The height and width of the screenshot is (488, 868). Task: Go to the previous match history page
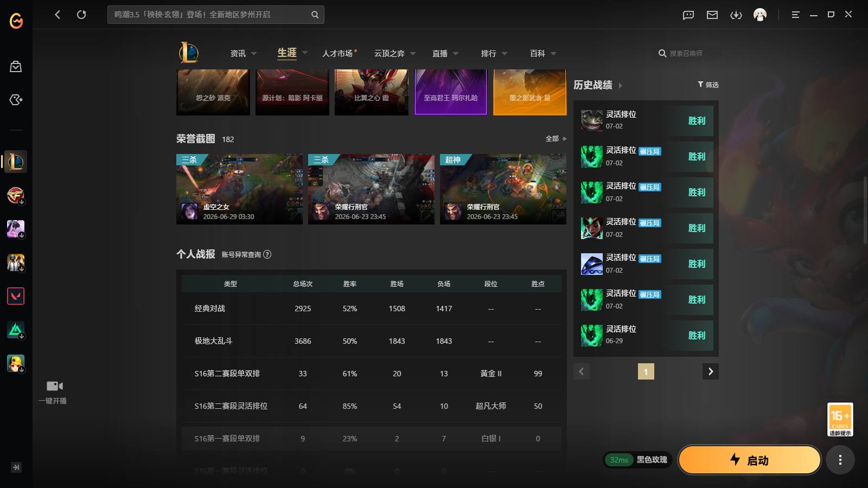click(x=582, y=371)
